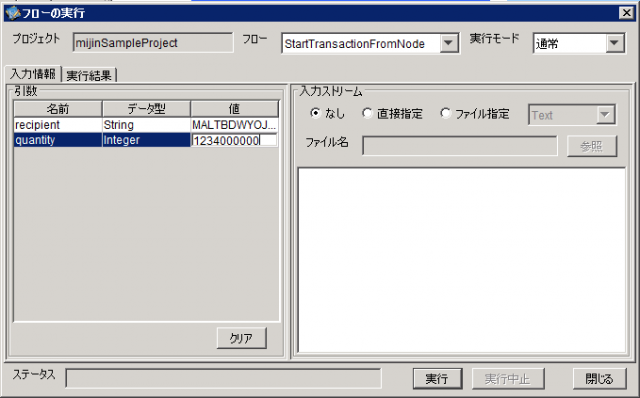The height and width of the screenshot is (398, 640).
Task: Click the 参照 browse button
Action: click(591, 146)
